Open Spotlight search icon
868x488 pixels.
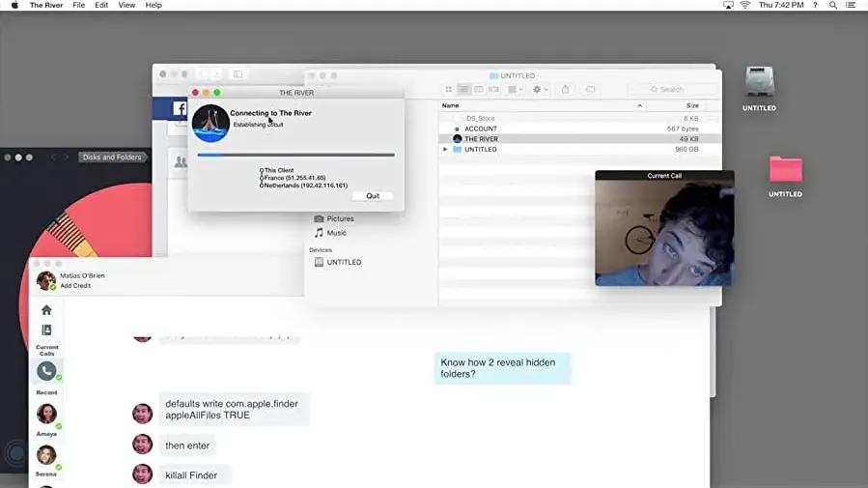coord(833,5)
